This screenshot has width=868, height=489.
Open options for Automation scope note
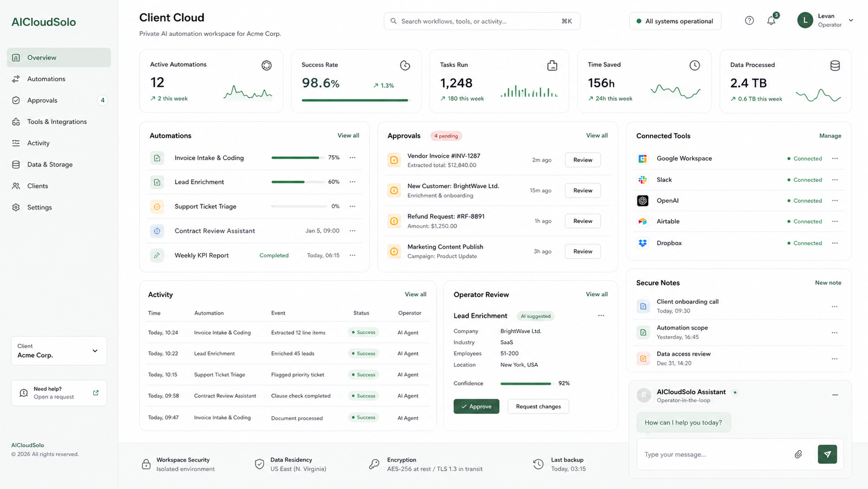834,333
